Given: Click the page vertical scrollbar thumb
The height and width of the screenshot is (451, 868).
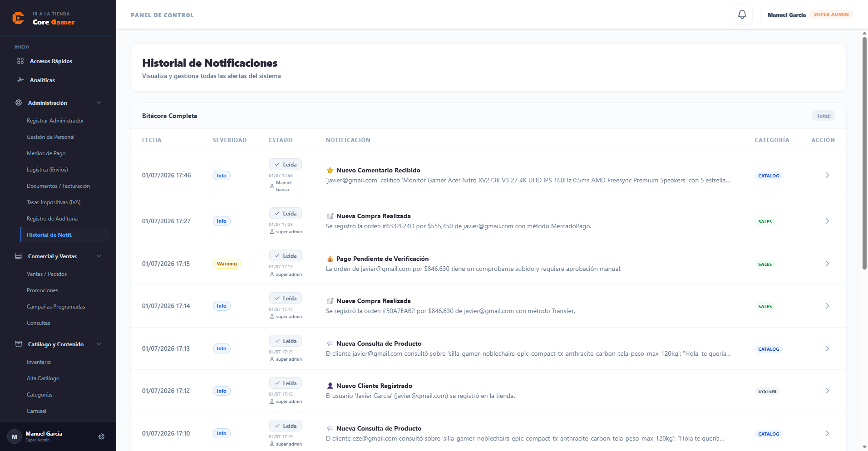Looking at the screenshot, I should click(864, 153).
